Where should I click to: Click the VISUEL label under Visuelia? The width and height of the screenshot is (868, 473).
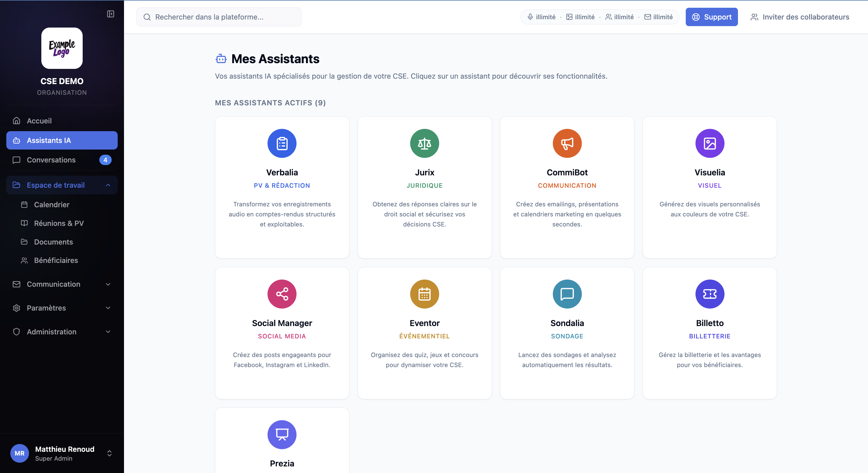click(x=710, y=185)
